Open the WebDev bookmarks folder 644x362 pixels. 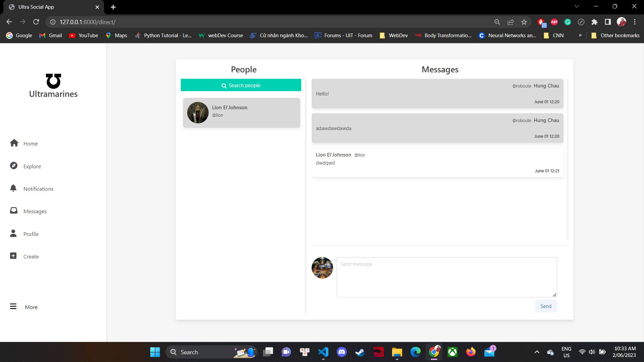click(394, 36)
